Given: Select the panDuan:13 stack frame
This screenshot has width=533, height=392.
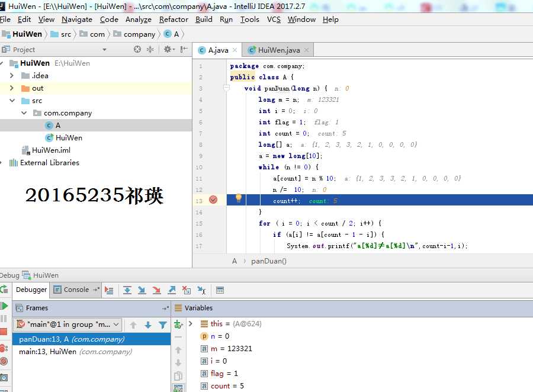Looking at the screenshot, I should tap(91, 339).
